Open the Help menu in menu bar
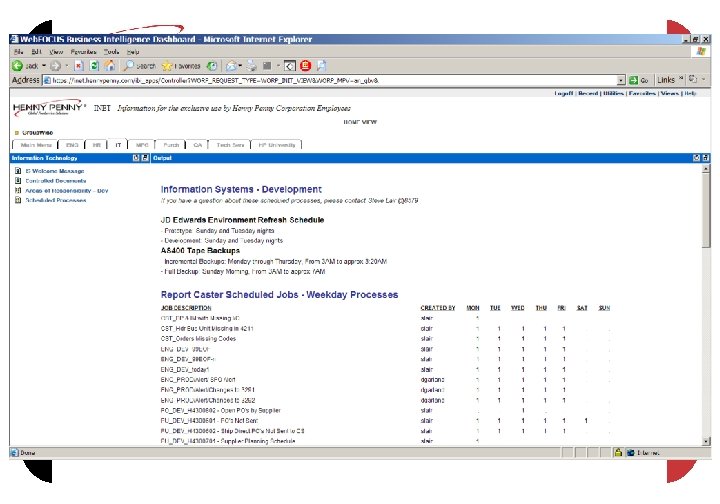This screenshot has width=720, height=504. (133, 52)
